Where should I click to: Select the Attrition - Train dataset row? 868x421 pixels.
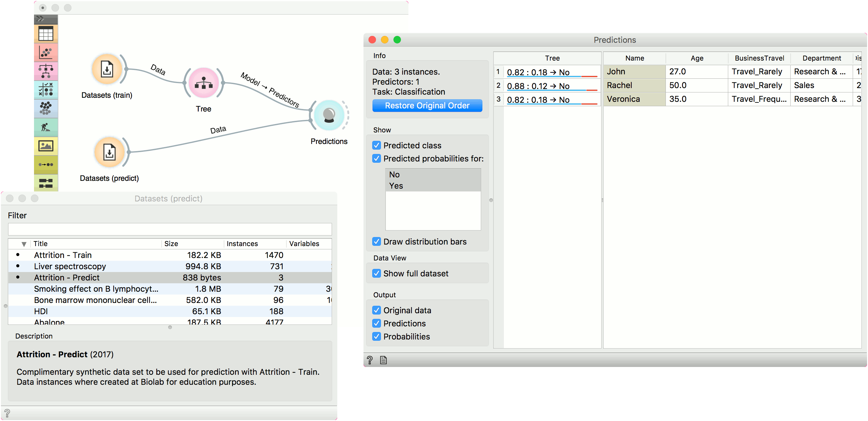63,255
